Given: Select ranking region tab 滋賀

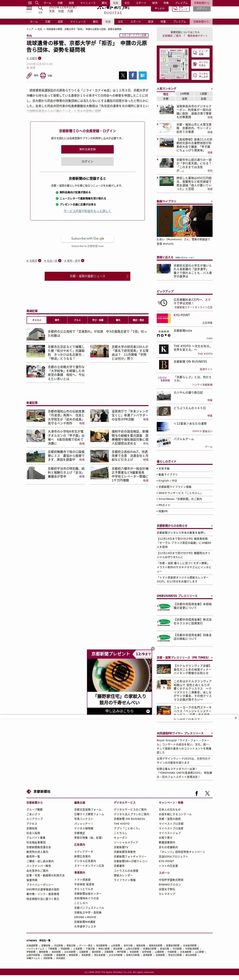Looking at the screenshot, I should click(184, 98).
